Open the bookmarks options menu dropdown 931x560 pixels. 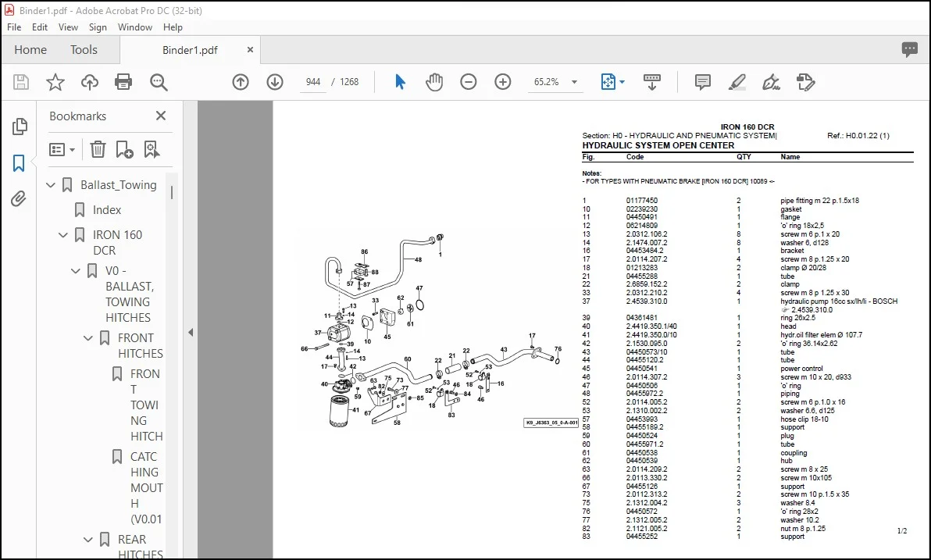point(62,149)
